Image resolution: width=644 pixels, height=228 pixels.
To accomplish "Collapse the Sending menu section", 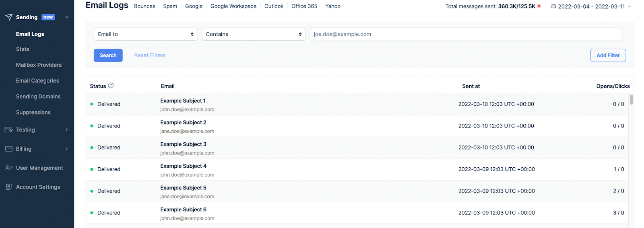I will pyautogui.click(x=67, y=17).
